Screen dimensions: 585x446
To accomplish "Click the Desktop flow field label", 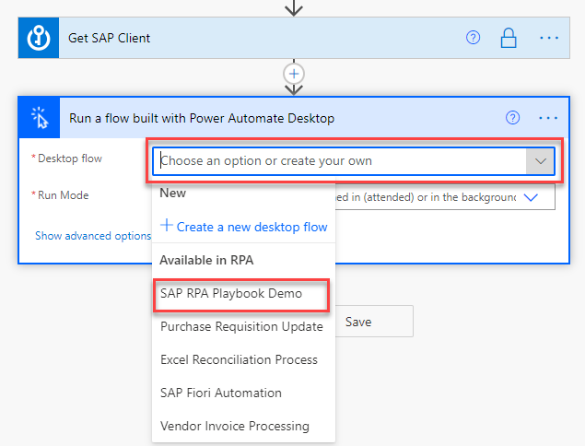I will [70, 158].
